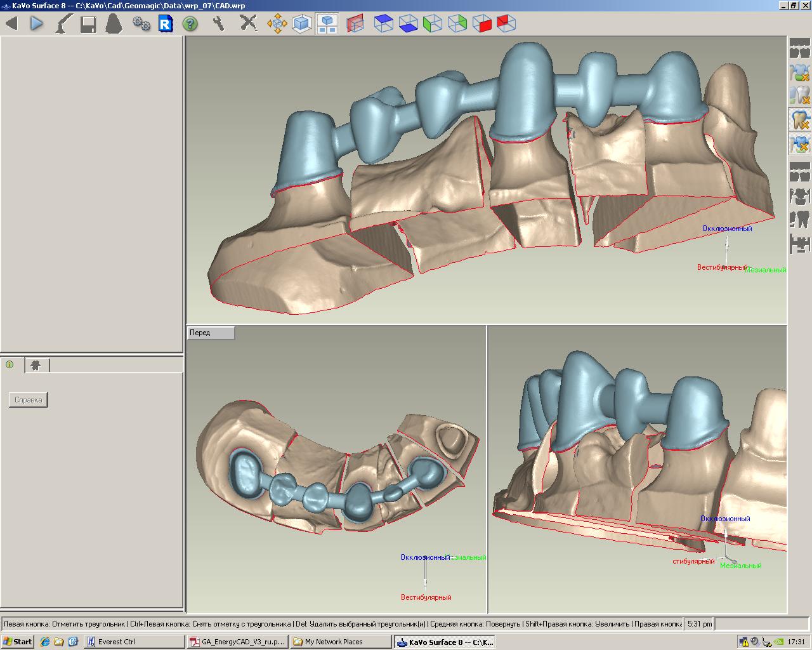The height and width of the screenshot is (650, 812).
Task: Switch to the green info tab
Action: 10,365
